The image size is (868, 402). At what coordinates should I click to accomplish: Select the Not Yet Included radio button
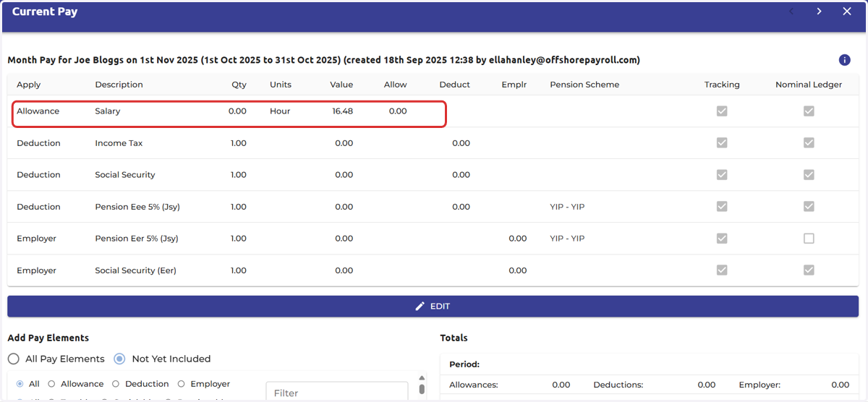(x=120, y=359)
